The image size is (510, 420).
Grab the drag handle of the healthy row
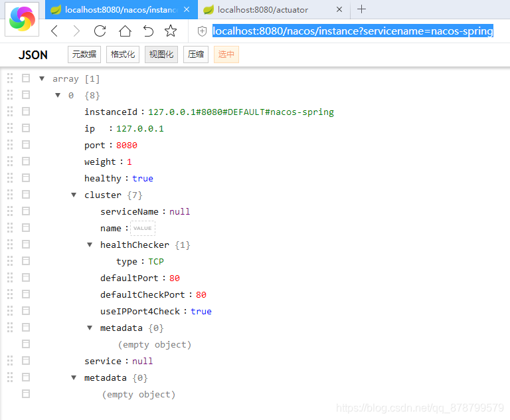point(10,177)
